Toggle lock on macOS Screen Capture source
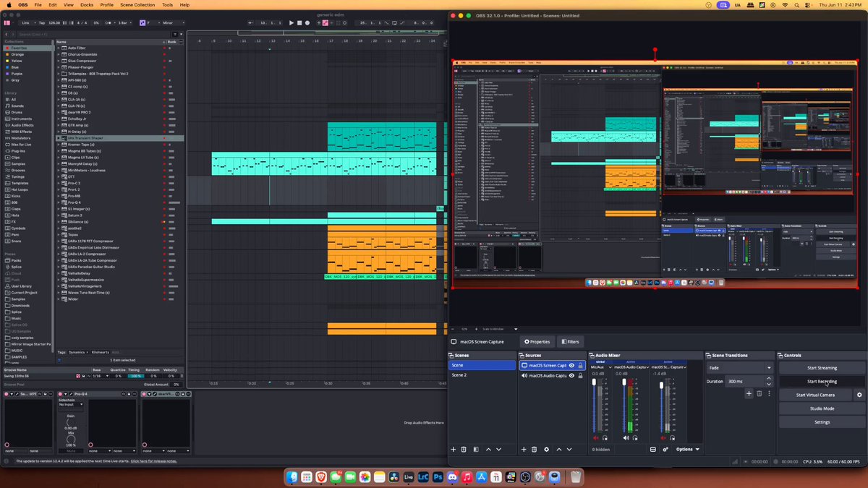Image resolution: width=868 pixels, height=488 pixels. point(581,366)
